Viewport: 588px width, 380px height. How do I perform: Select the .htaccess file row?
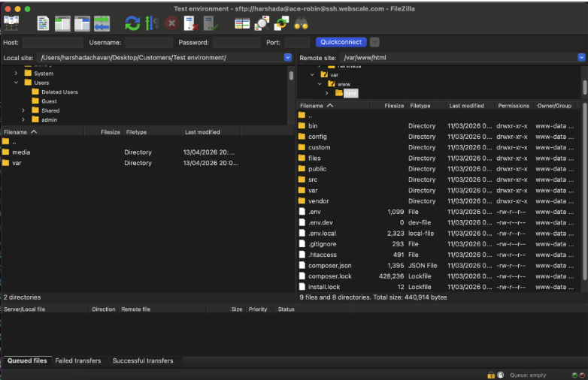tap(439, 255)
